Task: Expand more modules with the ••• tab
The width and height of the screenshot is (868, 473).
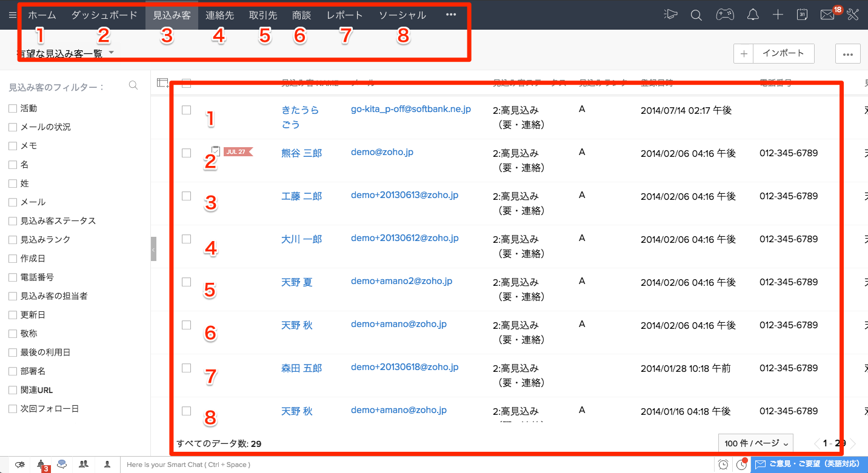Action: click(x=450, y=15)
